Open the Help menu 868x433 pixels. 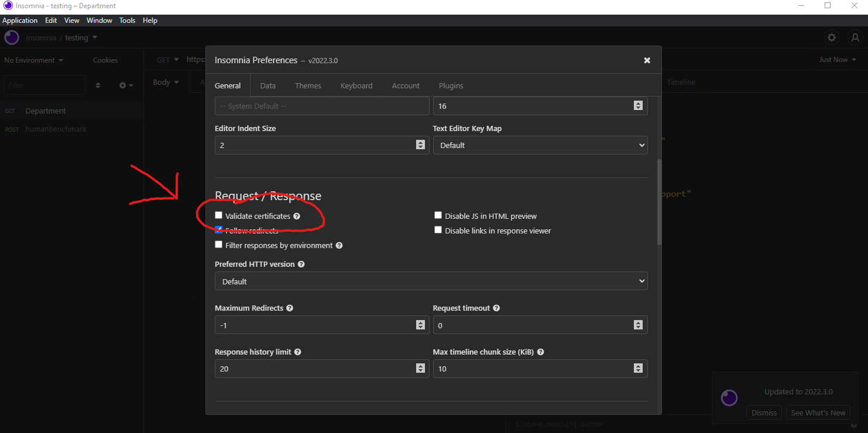pos(150,20)
